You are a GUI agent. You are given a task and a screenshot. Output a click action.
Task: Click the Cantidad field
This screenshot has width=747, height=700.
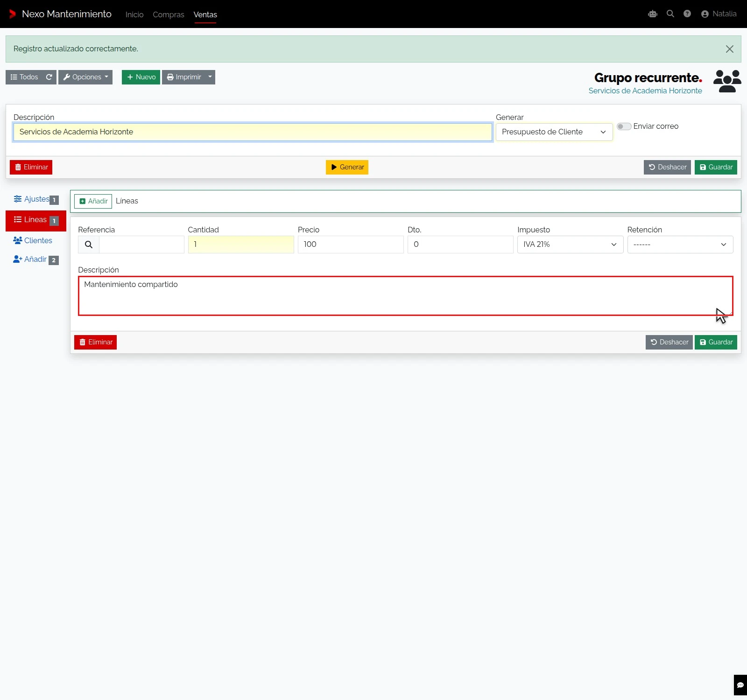[241, 245]
